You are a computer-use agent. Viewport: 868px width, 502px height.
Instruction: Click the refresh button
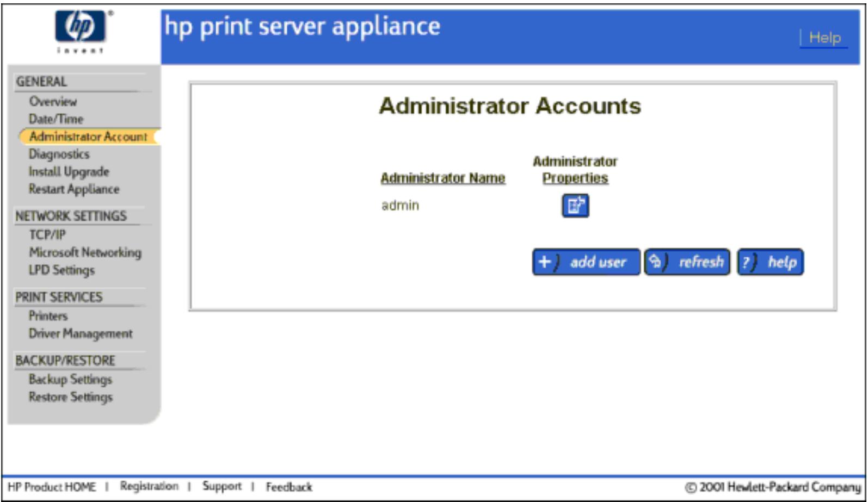pyautogui.click(x=687, y=262)
